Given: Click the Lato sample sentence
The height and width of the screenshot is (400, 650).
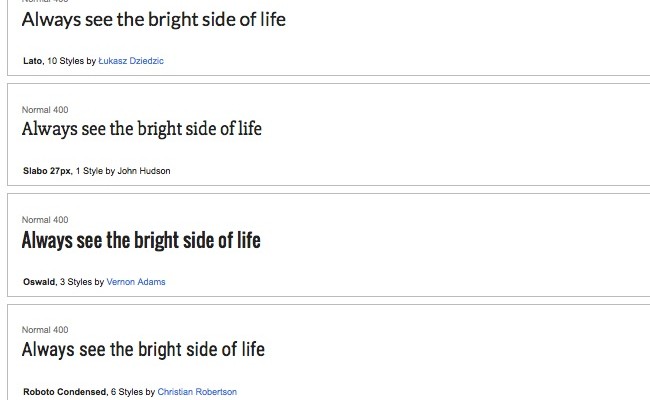Looking at the screenshot, I should [153, 19].
